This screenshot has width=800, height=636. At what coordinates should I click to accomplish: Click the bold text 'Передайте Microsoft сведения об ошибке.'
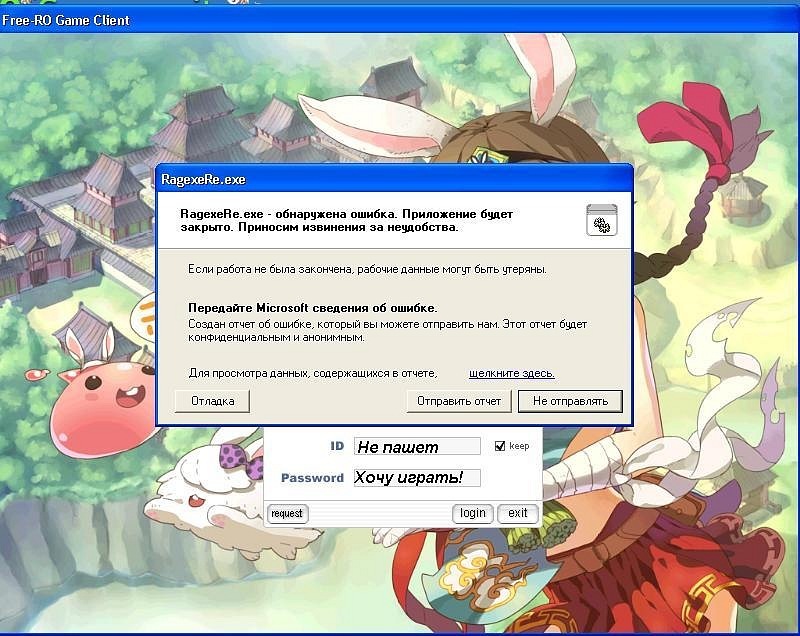313,308
